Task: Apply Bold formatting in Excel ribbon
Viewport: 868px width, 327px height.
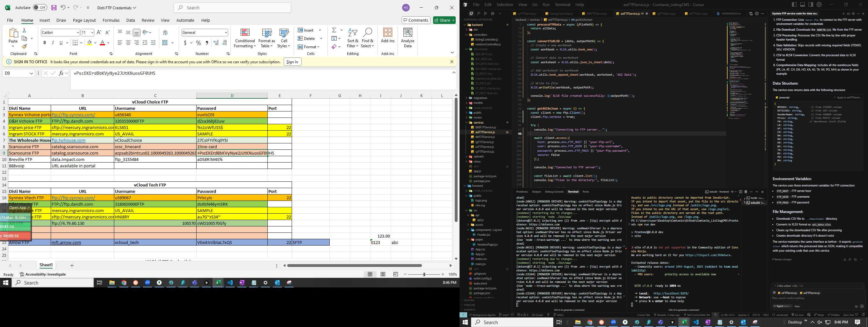Action: click(44, 43)
